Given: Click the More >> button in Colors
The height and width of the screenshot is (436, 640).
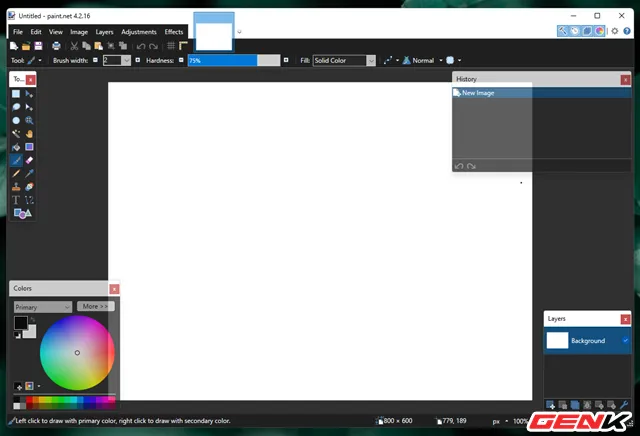Looking at the screenshot, I should [96, 306].
